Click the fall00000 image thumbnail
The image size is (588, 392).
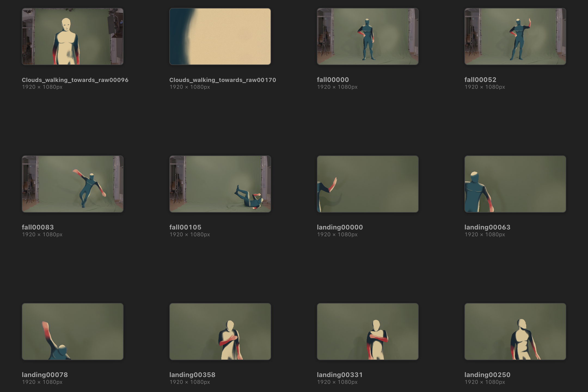tap(367, 36)
